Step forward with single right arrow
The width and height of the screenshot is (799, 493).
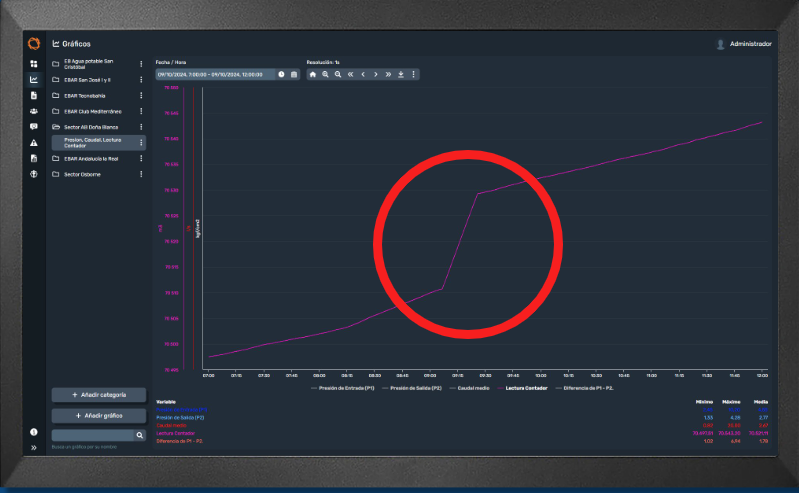click(x=376, y=74)
